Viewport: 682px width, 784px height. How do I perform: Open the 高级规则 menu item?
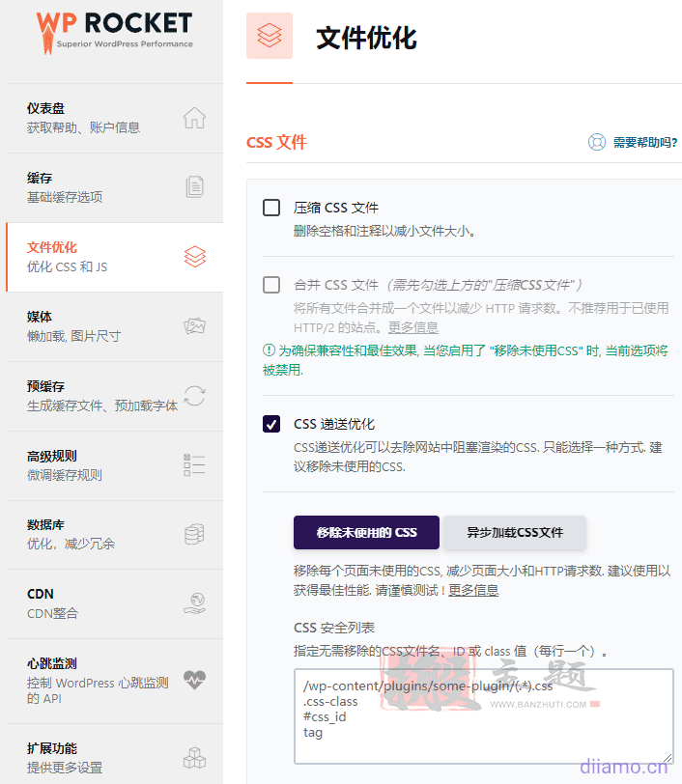[115, 465]
